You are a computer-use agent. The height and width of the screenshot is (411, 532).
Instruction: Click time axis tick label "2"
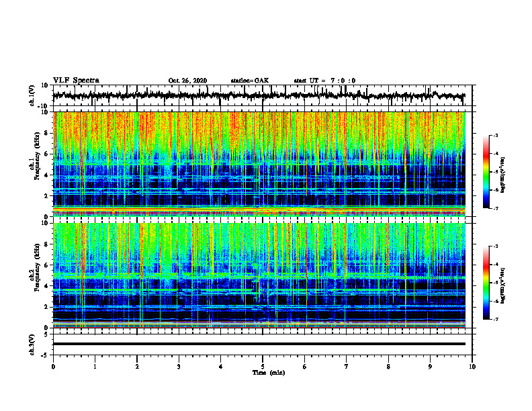[137, 367]
